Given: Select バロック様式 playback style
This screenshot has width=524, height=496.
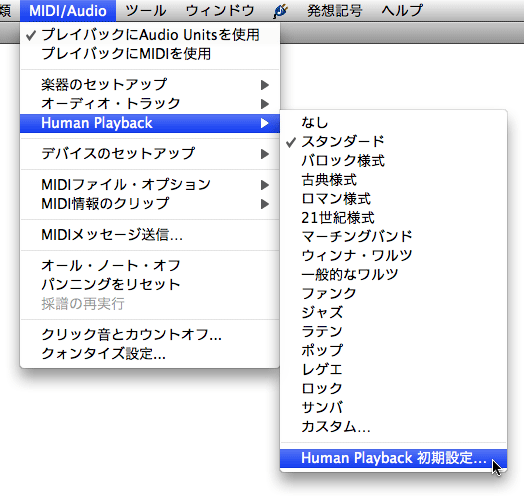Looking at the screenshot, I should 393,161.
